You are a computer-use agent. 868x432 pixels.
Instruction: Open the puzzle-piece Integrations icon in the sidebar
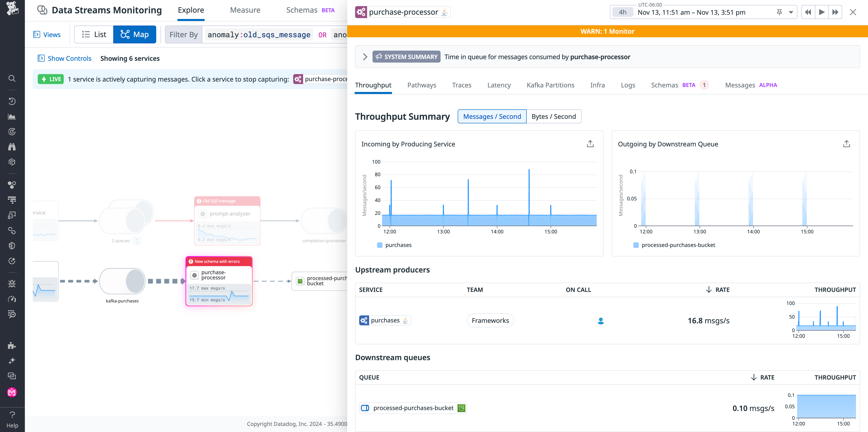click(x=12, y=345)
